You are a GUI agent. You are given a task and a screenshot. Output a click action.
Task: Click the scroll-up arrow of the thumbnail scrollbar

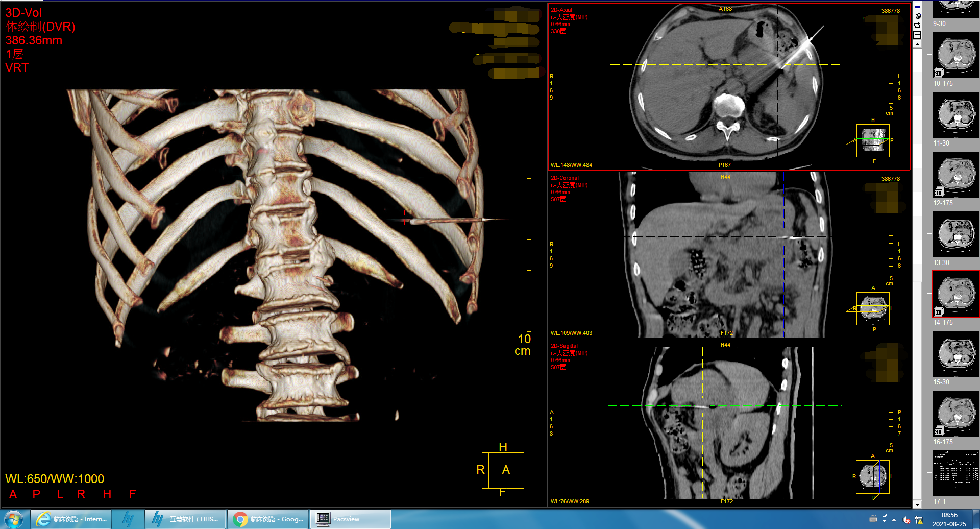(x=917, y=44)
